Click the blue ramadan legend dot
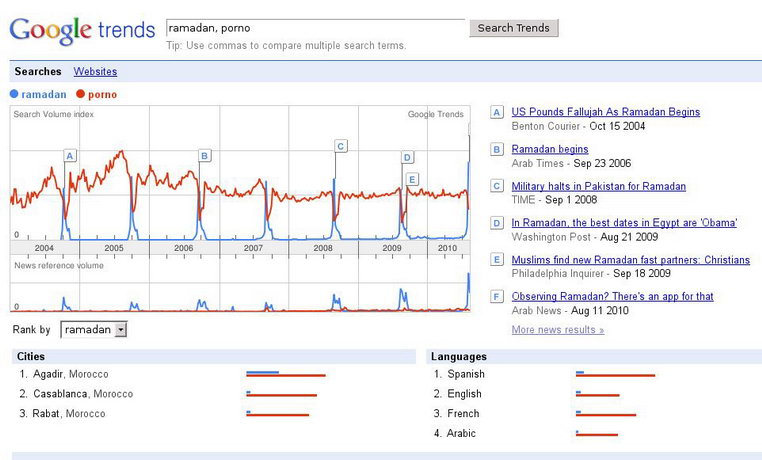The width and height of the screenshot is (762, 460). (x=14, y=94)
